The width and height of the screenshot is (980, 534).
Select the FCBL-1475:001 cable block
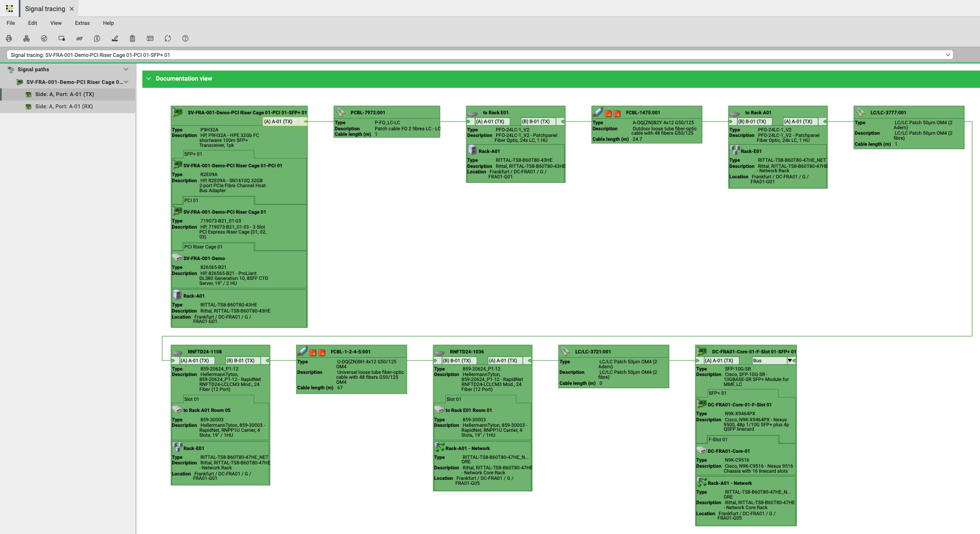point(646,125)
